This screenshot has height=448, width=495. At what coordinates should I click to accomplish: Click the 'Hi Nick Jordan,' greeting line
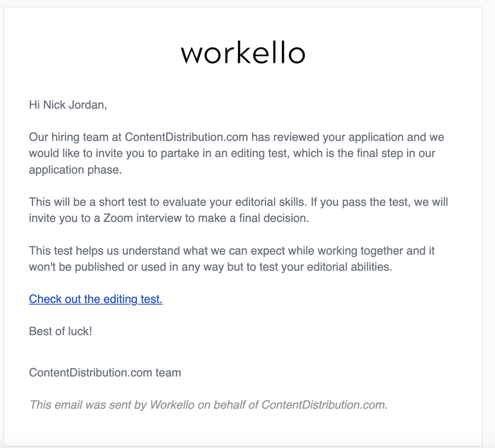(68, 105)
